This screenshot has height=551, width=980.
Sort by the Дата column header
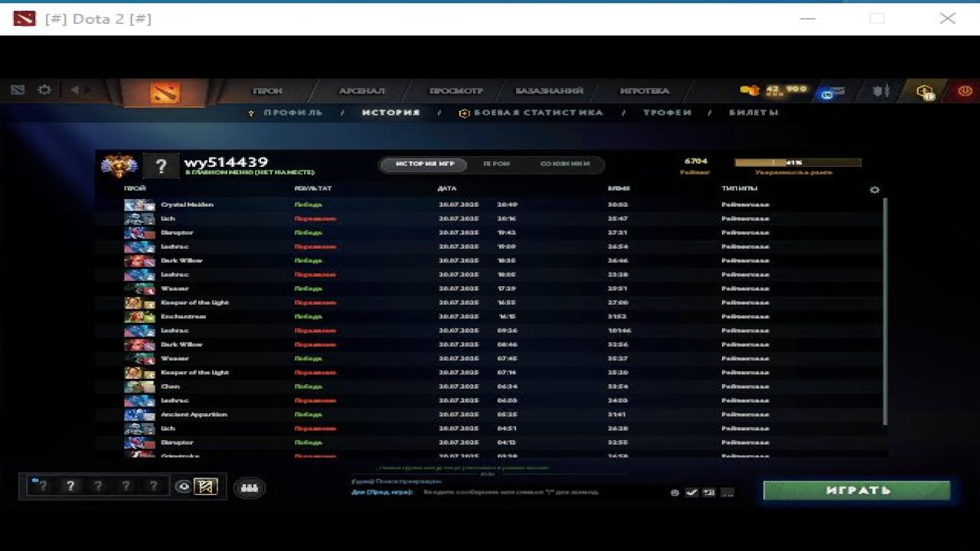pyautogui.click(x=446, y=188)
